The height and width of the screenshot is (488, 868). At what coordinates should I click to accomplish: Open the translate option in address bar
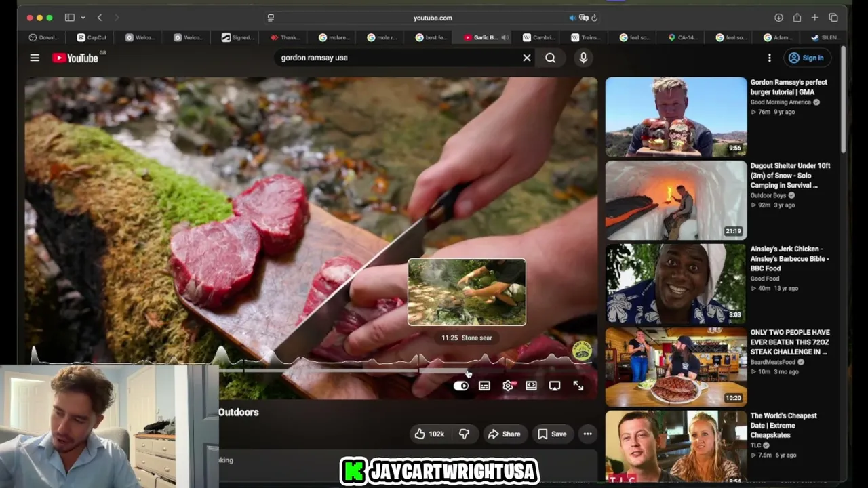click(583, 18)
